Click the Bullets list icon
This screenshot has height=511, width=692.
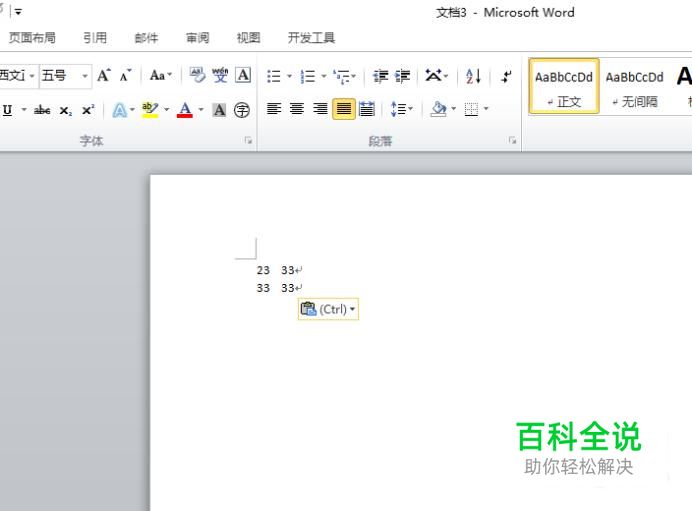tap(274, 76)
